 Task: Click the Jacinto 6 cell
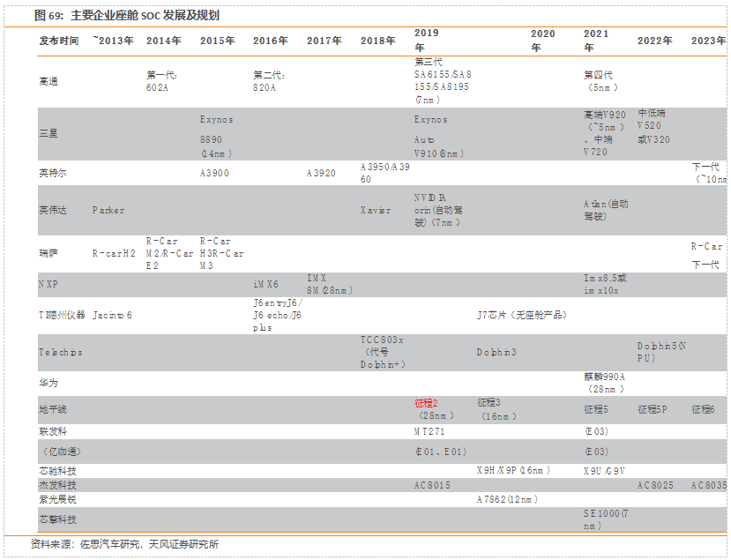pos(112,315)
